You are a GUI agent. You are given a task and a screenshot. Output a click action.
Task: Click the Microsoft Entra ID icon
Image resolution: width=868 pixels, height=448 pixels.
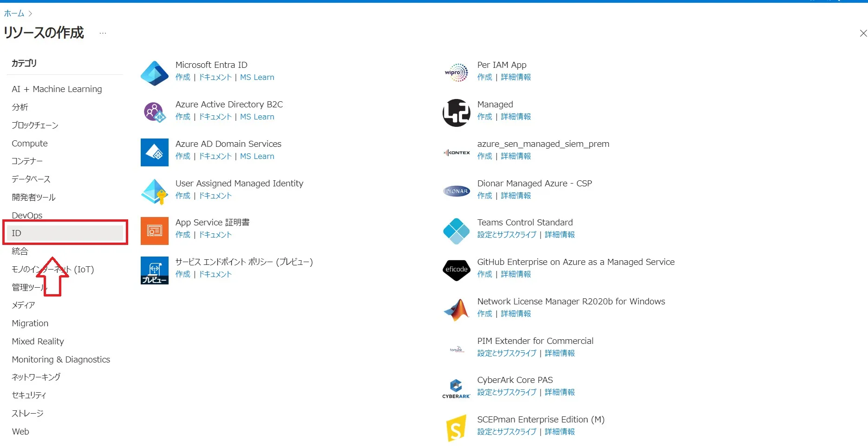tap(155, 73)
